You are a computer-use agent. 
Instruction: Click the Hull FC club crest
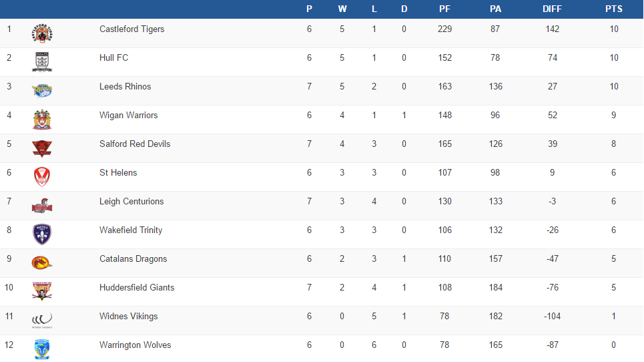click(x=42, y=61)
